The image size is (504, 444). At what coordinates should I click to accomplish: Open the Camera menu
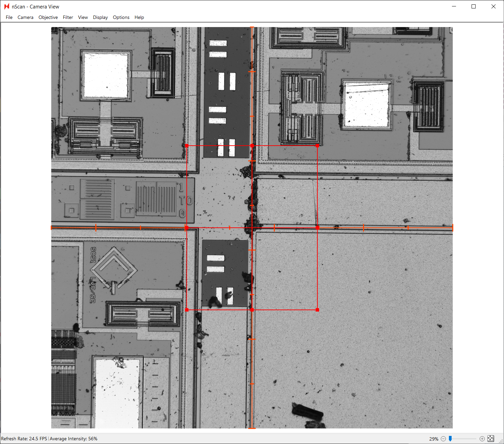click(25, 17)
